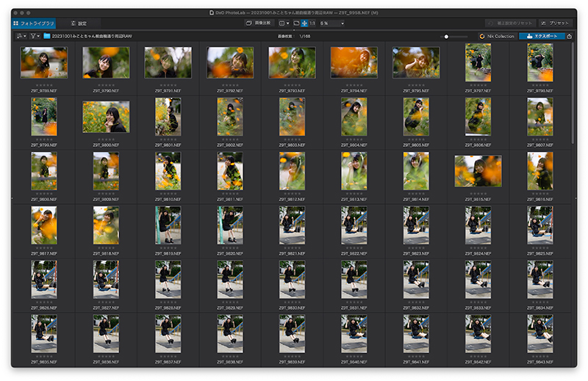
Task: Select thumbnail Z9T_9825.NEF
Action: click(x=540, y=225)
